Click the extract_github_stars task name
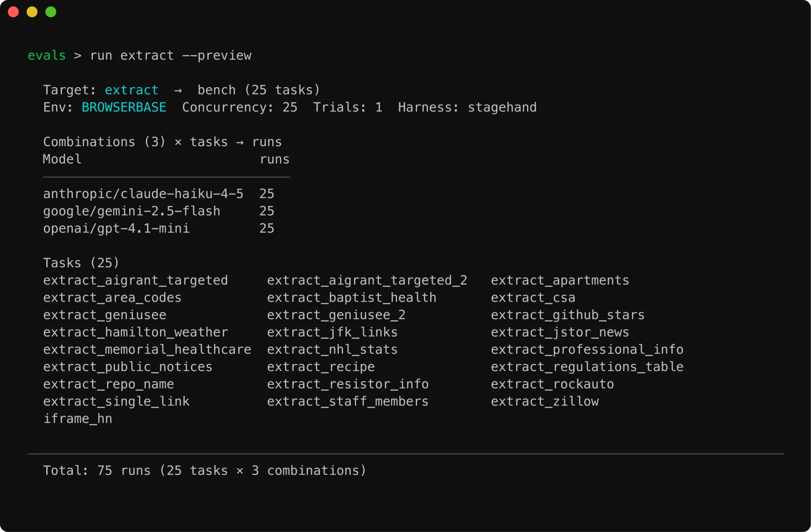Image resolution: width=811 pixels, height=532 pixels. tap(568, 315)
